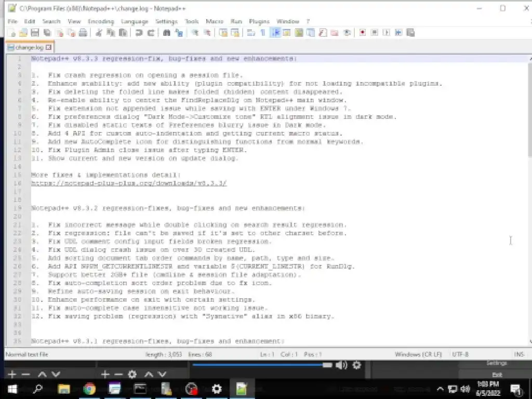This screenshot has width=532, height=399.
Task: Toggle Synchronize Horizontal Scrolling icon
Action: tap(235, 33)
